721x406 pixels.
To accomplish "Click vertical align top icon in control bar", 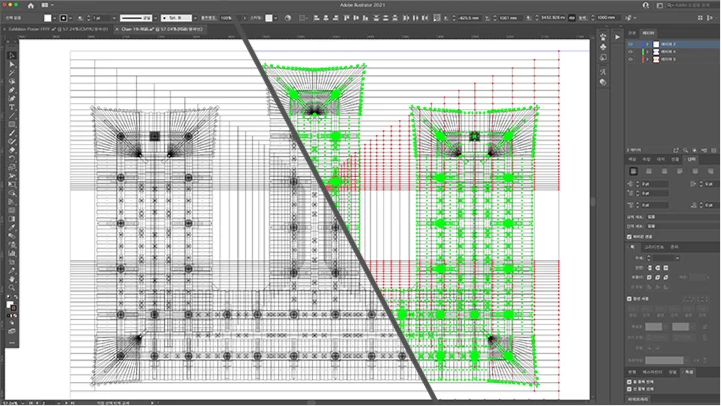I will (347, 18).
